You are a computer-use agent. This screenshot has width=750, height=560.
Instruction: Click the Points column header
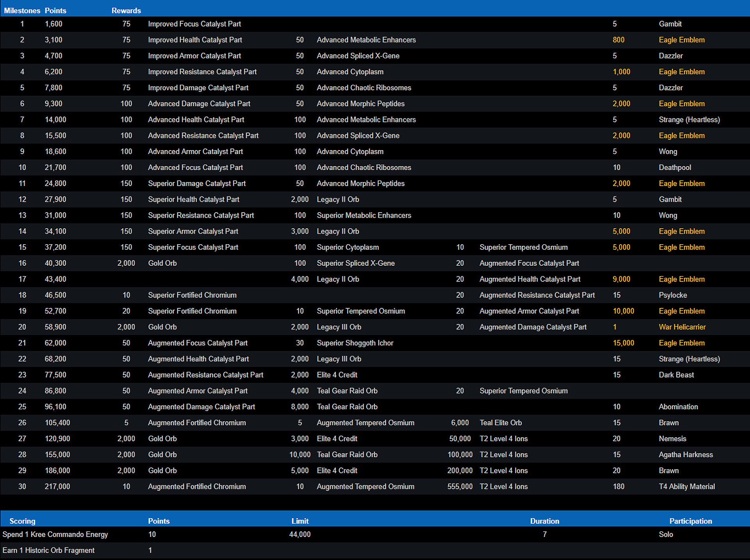tap(55, 11)
